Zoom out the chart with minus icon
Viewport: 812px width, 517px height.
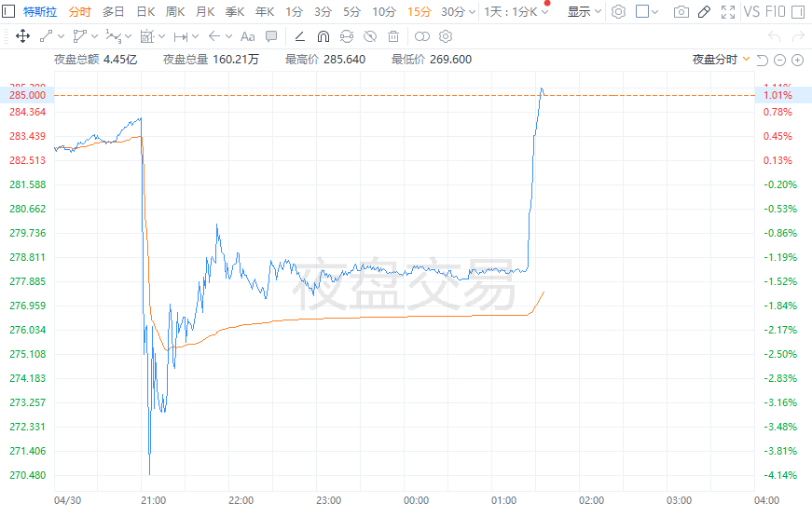[x=780, y=60]
